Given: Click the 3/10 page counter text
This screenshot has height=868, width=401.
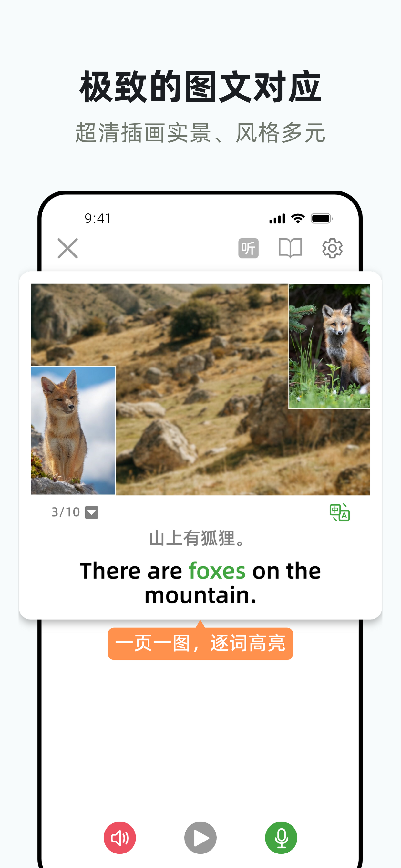Looking at the screenshot, I should (x=66, y=512).
